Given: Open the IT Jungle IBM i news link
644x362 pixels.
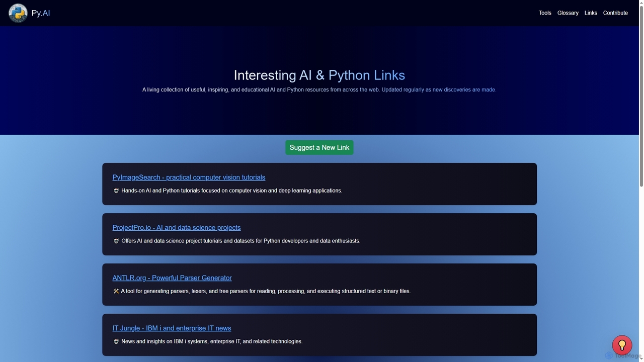Looking at the screenshot, I should [172, 328].
